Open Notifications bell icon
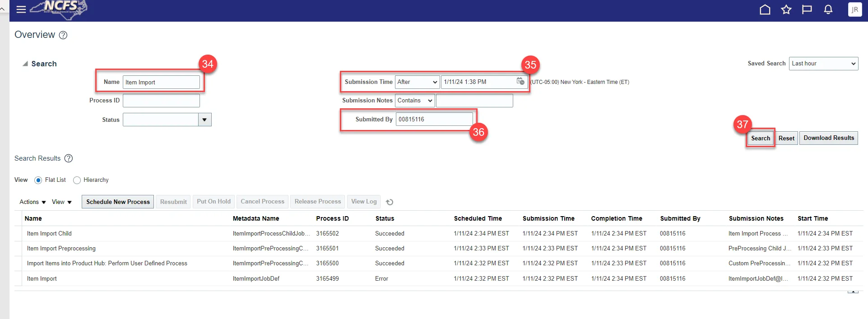This screenshot has height=319, width=868. 828,9
